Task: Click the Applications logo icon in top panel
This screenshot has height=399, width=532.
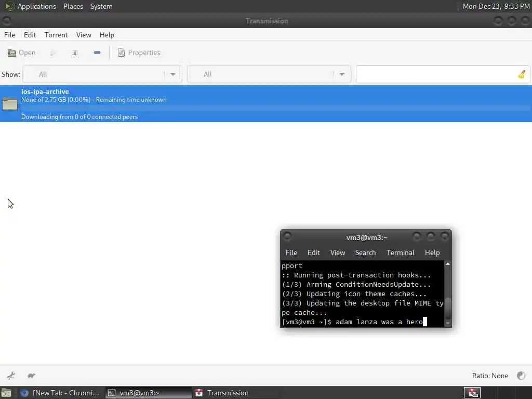Action: [9, 6]
